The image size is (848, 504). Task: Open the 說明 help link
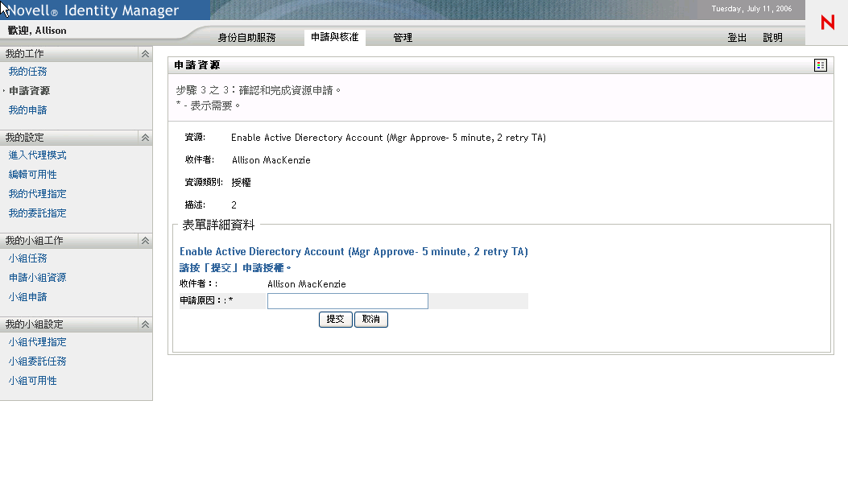tap(773, 37)
